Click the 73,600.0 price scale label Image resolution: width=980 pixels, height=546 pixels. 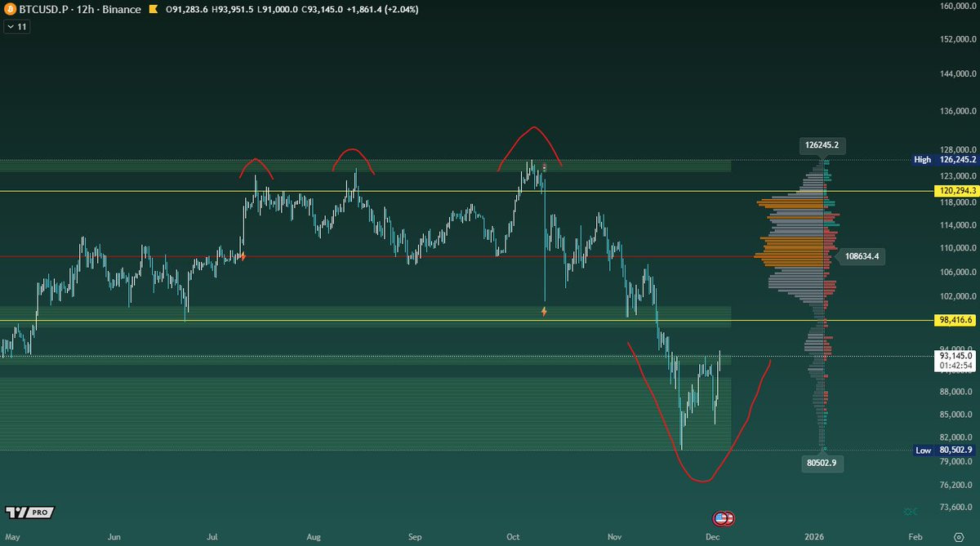point(955,508)
